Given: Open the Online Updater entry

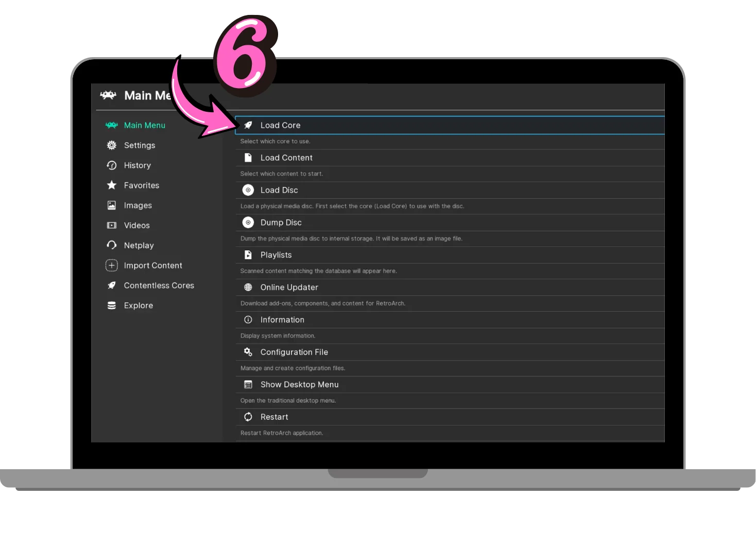Looking at the screenshot, I should click(450, 287).
